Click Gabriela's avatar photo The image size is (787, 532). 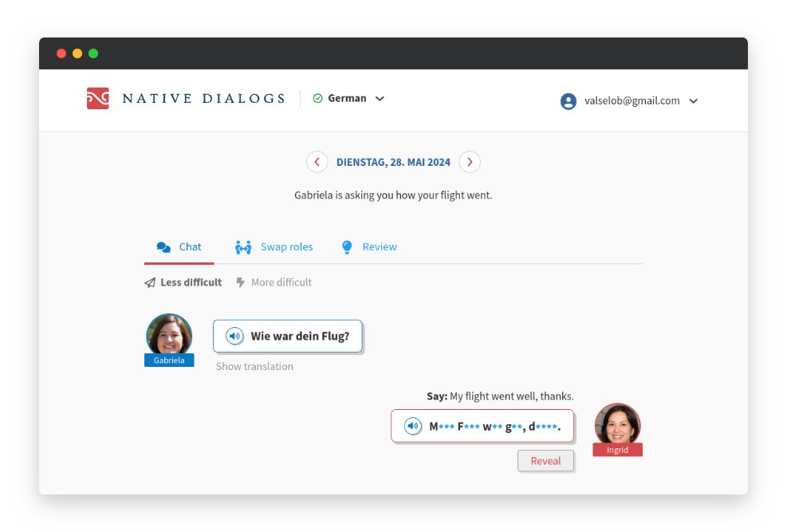coord(169,334)
